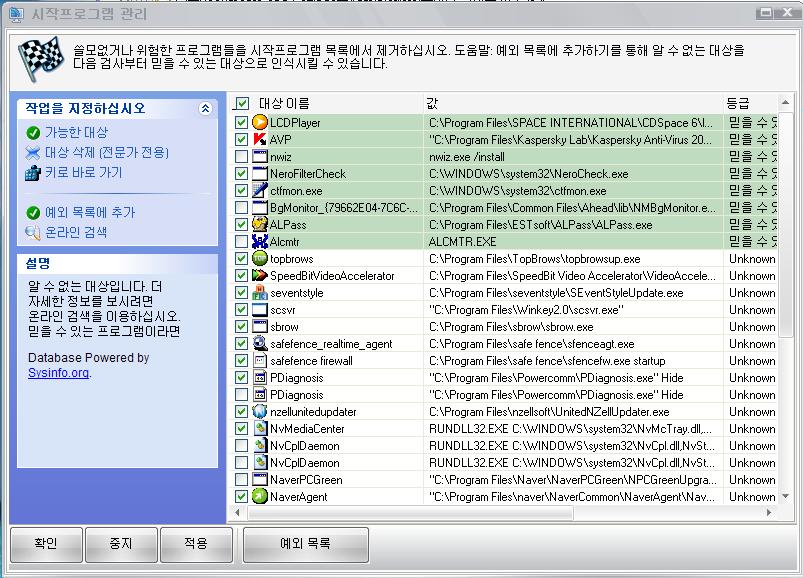The image size is (803, 578).
Task: Click the path ending in "UnitedNZellUpdater.exe"
Action: 549,412
